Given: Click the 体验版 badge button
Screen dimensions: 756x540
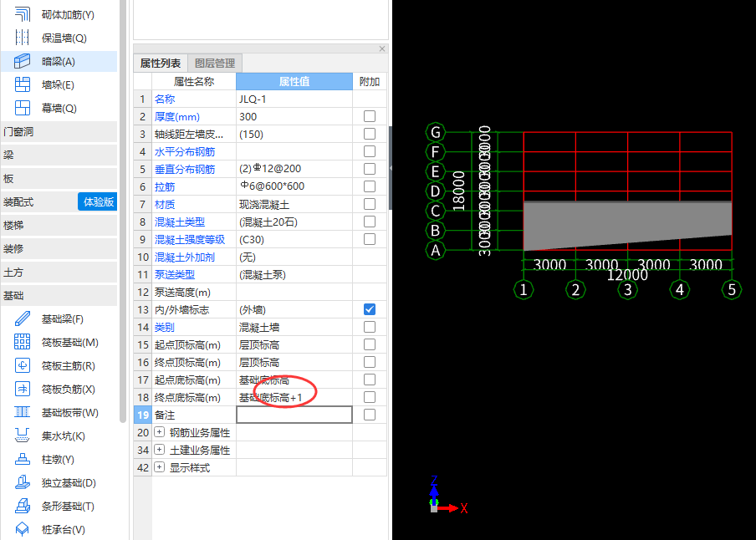Looking at the screenshot, I should point(98,202).
